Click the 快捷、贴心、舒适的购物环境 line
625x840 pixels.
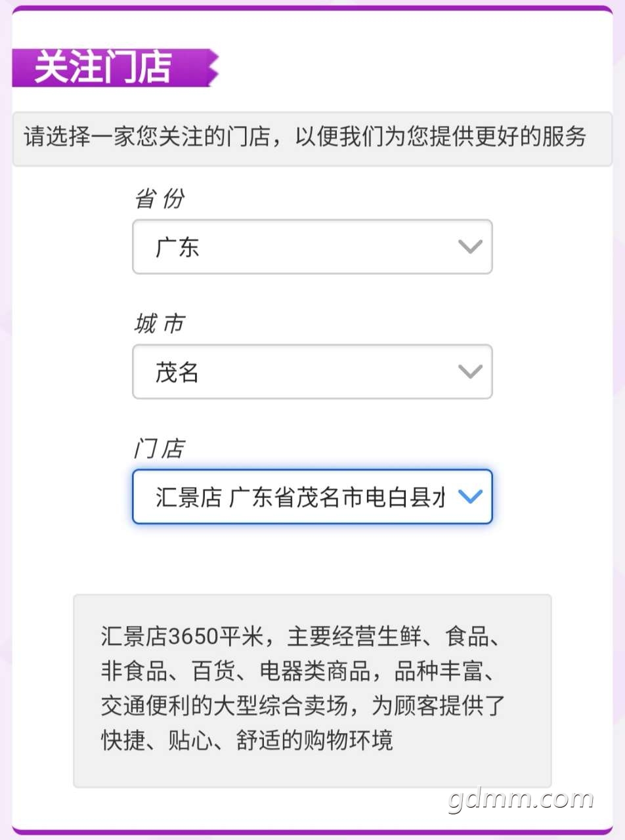(x=247, y=740)
